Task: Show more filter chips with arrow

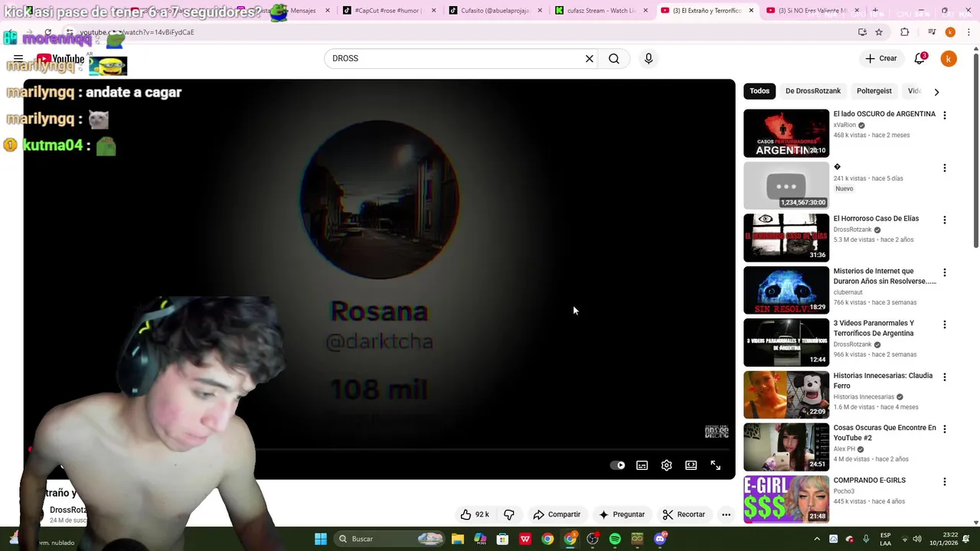Action: (x=936, y=92)
